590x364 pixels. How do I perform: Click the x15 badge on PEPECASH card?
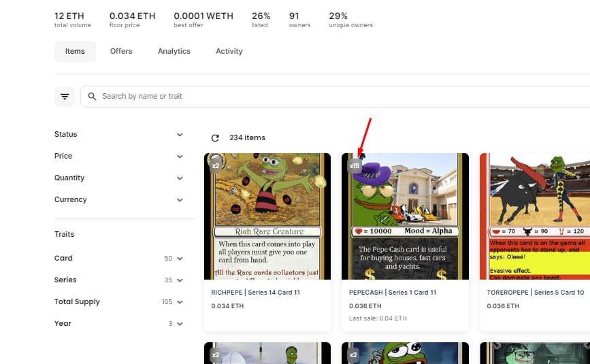(354, 165)
